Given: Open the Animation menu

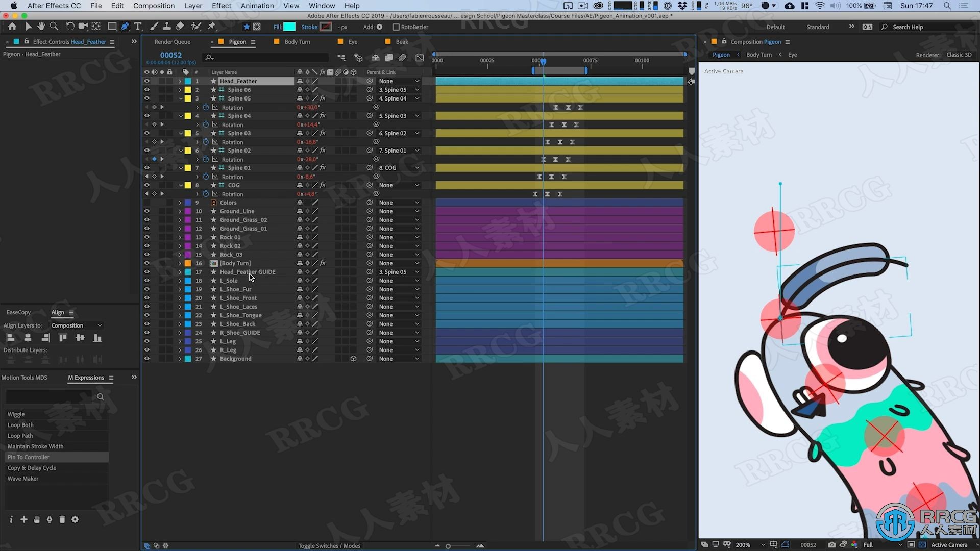Looking at the screenshot, I should [257, 6].
